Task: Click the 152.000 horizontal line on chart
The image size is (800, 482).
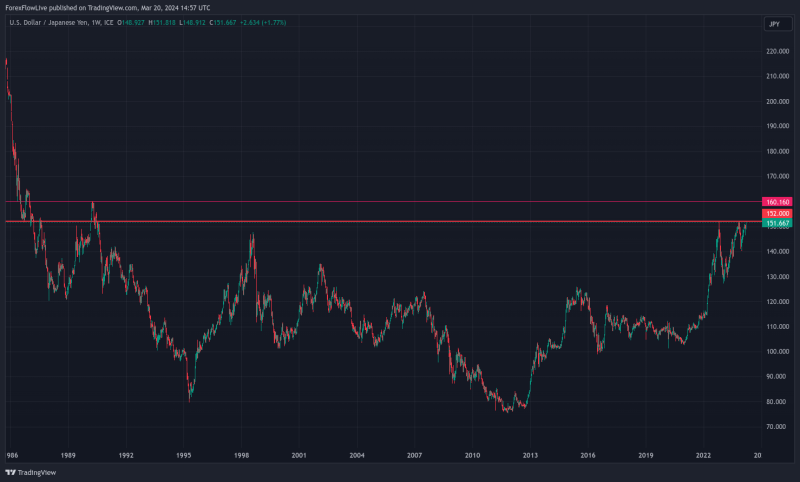Action: coord(383,221)
